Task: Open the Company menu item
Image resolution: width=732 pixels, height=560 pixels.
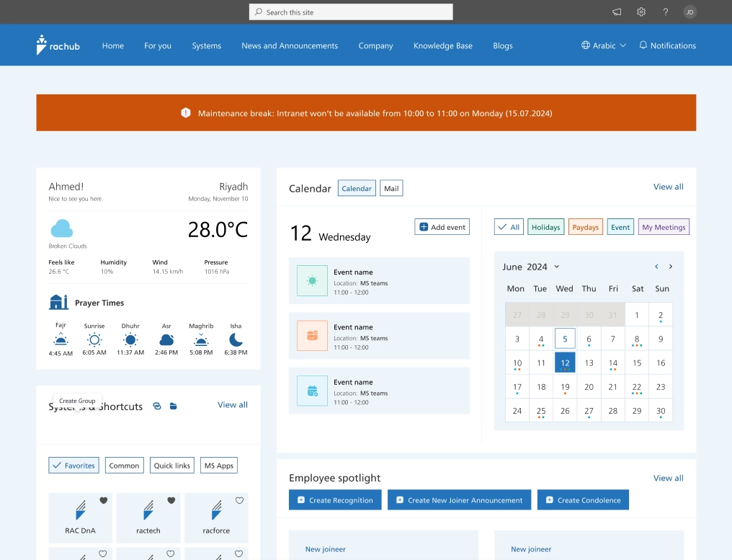Action: point(376,45)
